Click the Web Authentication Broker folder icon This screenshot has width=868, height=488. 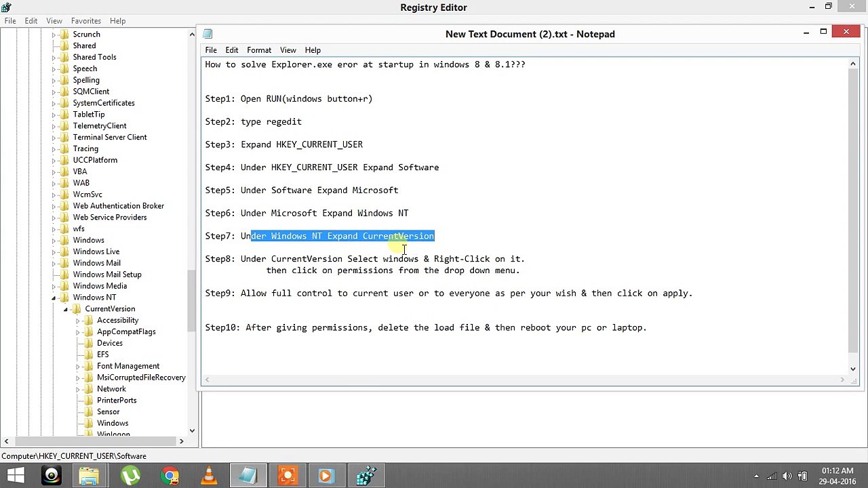click(64, 206)
